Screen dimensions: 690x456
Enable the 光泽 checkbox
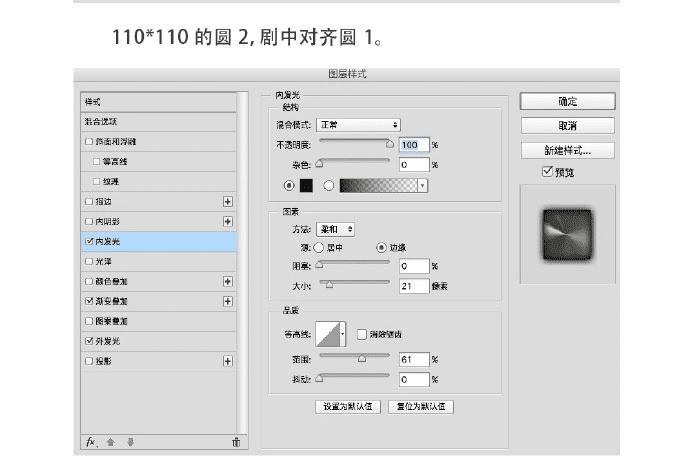click(x=89, y=261)
